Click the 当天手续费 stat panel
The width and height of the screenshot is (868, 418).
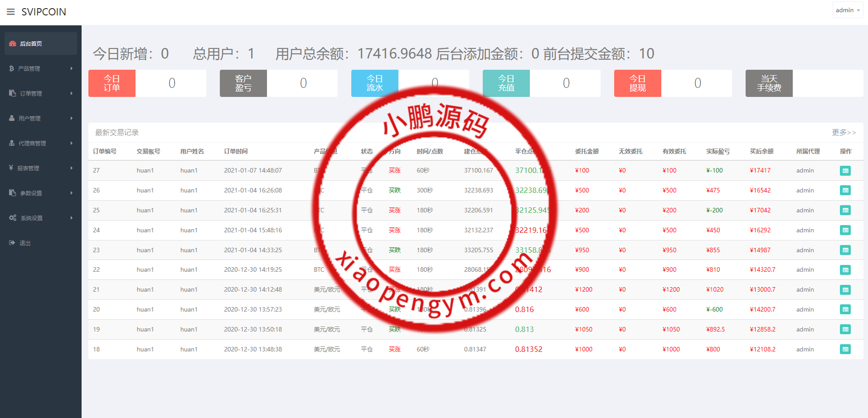[769, 83]
